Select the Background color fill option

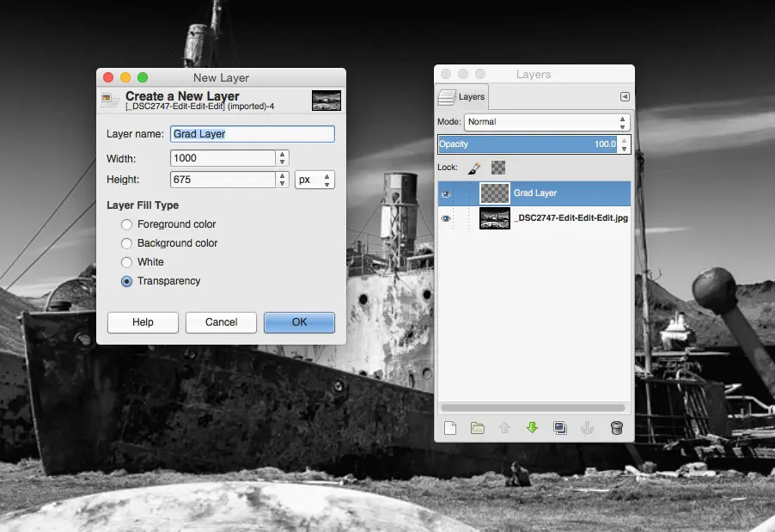[126, 243]
